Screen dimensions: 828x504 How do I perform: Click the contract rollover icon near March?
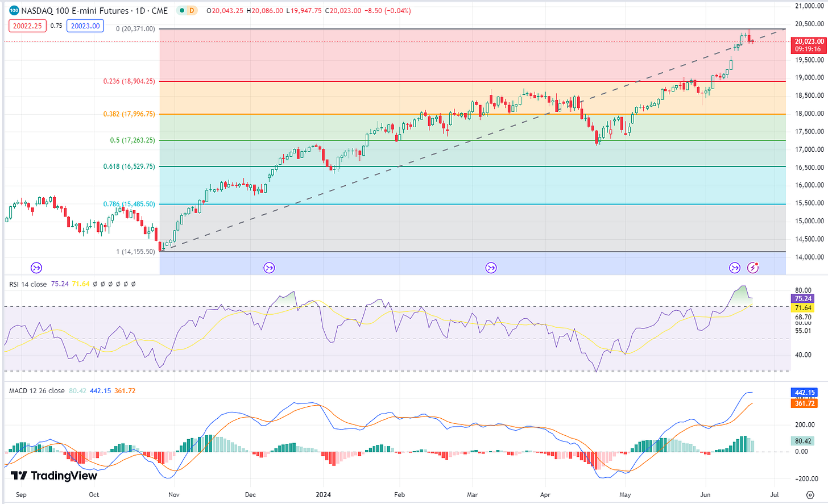click(491, 268)
